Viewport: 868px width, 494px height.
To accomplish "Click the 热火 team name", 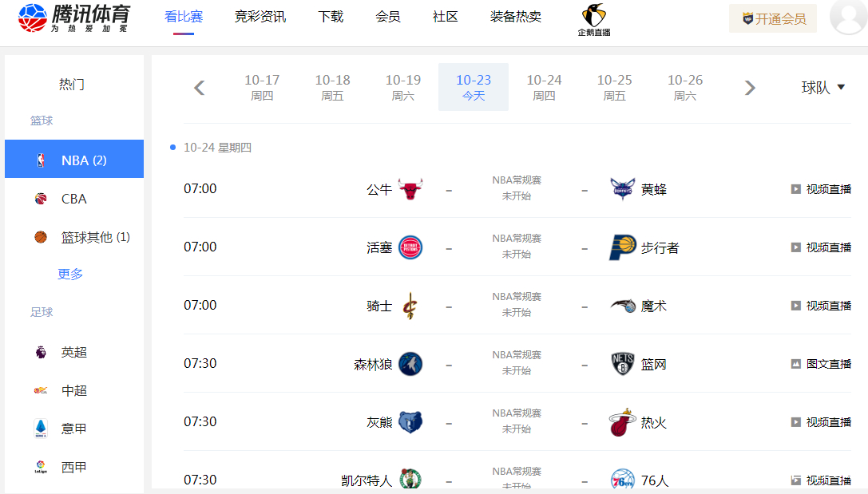I will point(654,423).
